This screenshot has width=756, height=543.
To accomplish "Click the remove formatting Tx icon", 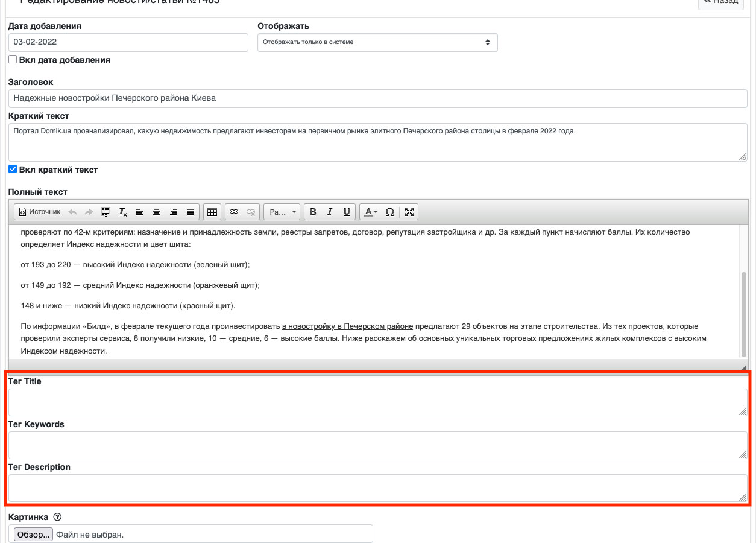I will pos(122,212).
